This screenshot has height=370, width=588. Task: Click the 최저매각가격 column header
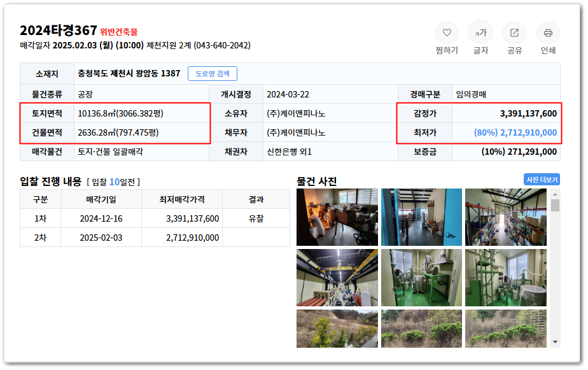[x=182, y=199]
